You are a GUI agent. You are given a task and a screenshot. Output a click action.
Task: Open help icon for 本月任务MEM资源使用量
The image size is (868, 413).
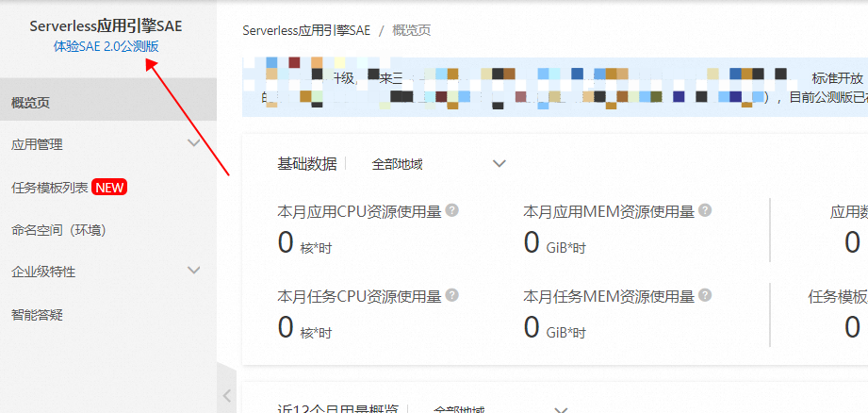705,295
